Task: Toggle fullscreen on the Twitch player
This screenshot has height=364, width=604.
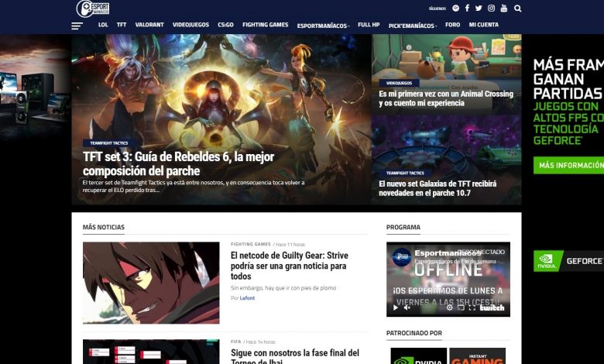Action: coord(472,307)
